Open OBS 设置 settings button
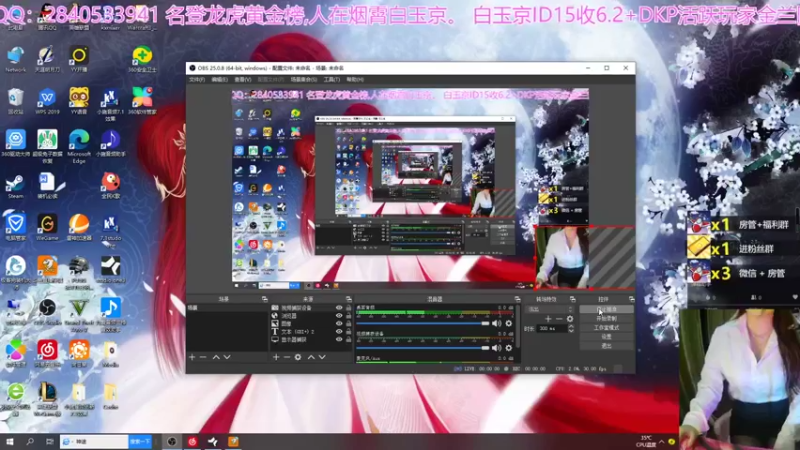800x450 pixels. click(x=607, y=337)
